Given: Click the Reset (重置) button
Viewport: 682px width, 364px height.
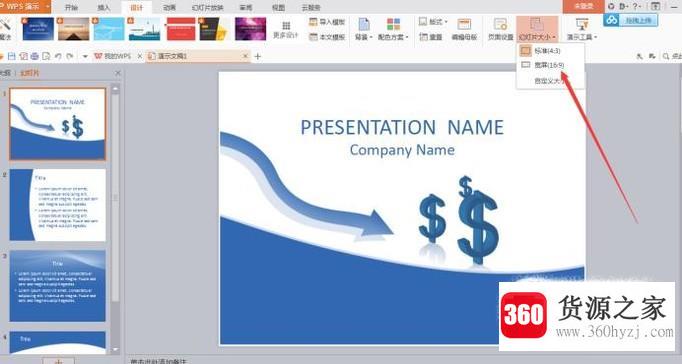Looking at the screenshot, I should point(431,37).
